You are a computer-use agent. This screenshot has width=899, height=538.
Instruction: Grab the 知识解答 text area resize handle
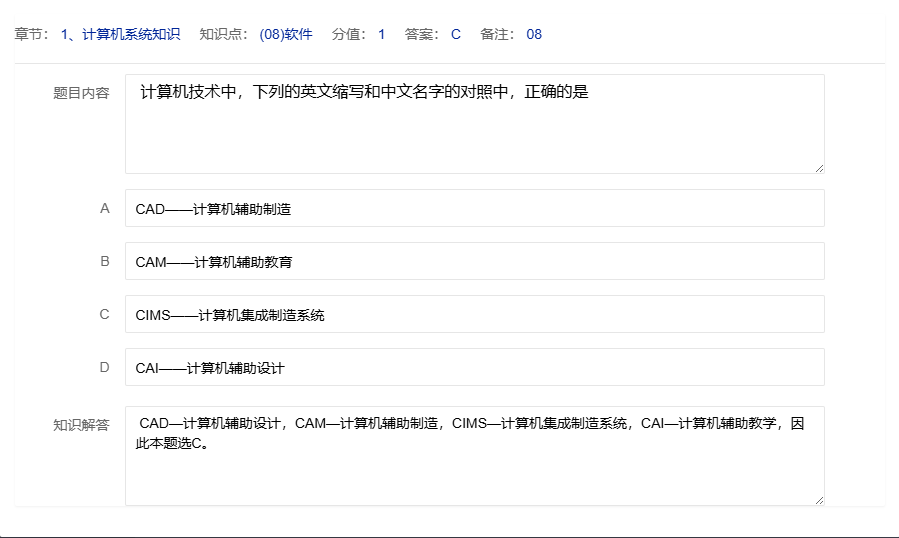[x=819, y=500]
